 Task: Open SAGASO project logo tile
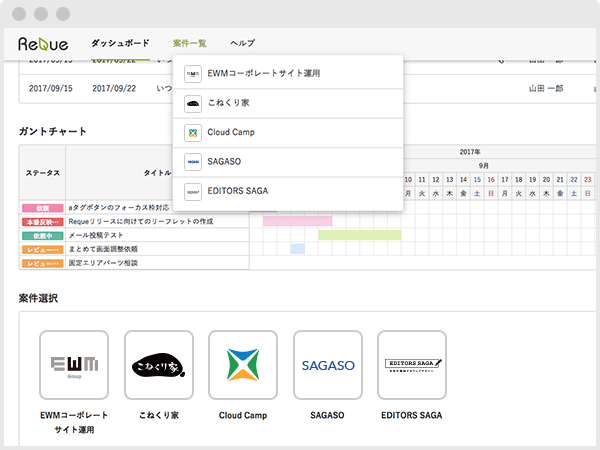328,365
